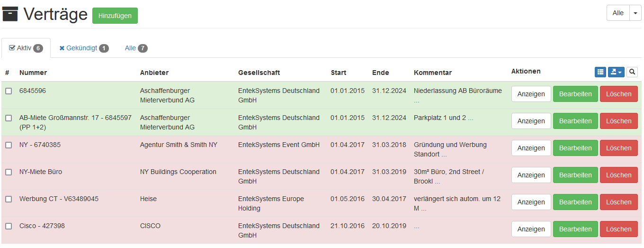Click the green Hinzufügen button
The height and width of the screenshot is (248, 644).
click(115, 16)
